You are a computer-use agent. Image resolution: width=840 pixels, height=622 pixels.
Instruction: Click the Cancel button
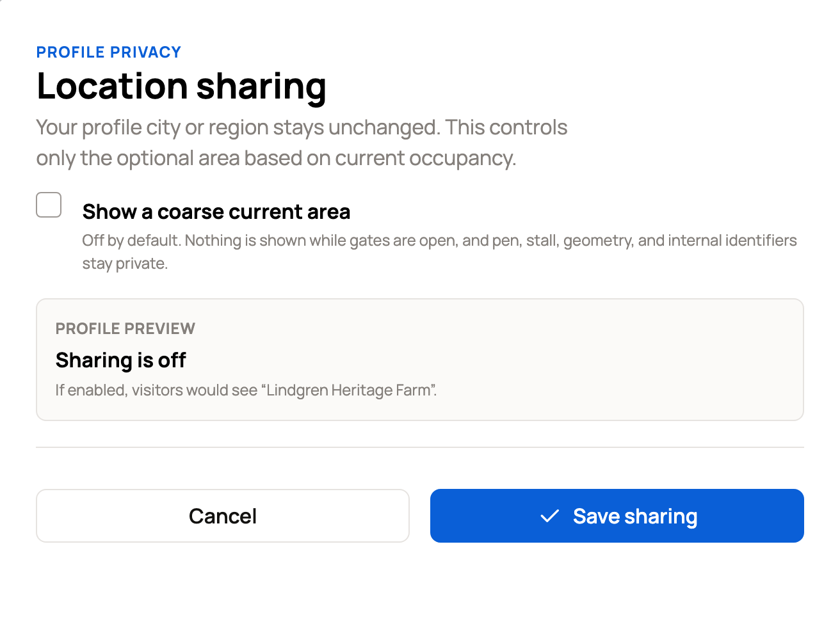click(x=223, y=516)
